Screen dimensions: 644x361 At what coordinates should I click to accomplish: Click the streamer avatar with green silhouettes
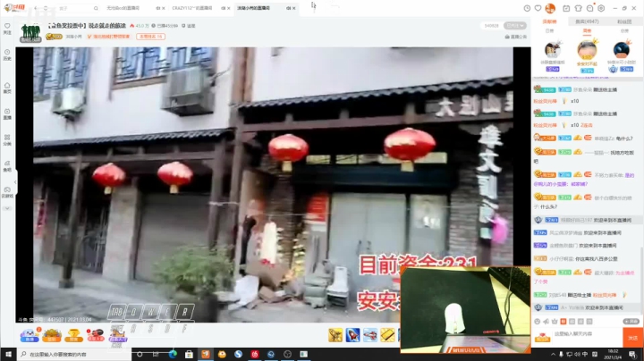click(30, 32)
